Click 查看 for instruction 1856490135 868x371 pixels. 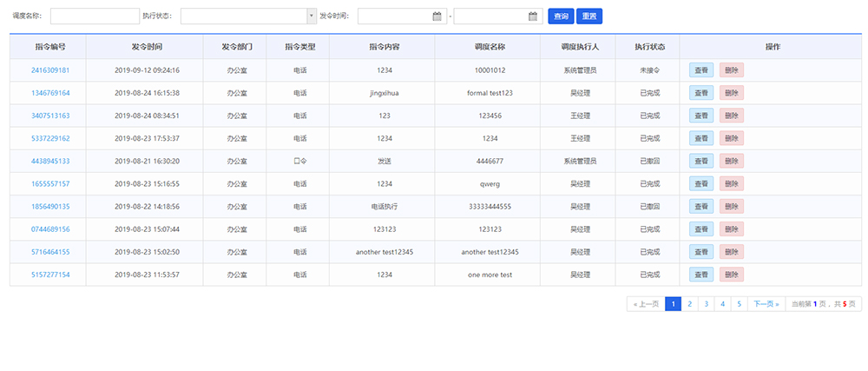pos(700,207)
